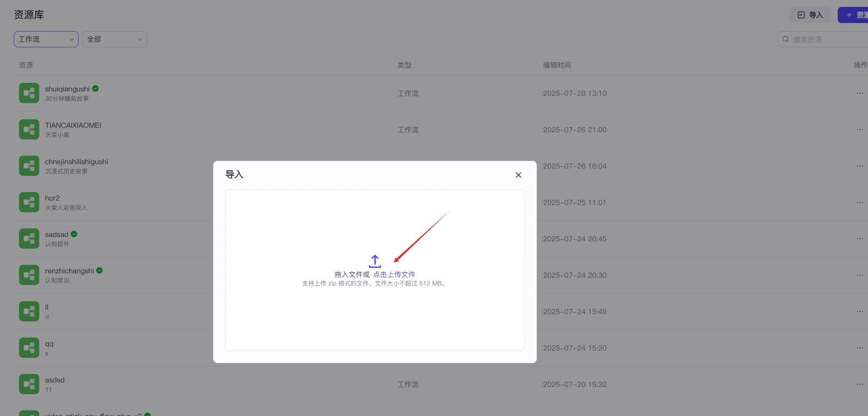Click the 编辑时间 column header
This screenshot has width=868, height=416.
pyautogui.click(x=557, y=65)
